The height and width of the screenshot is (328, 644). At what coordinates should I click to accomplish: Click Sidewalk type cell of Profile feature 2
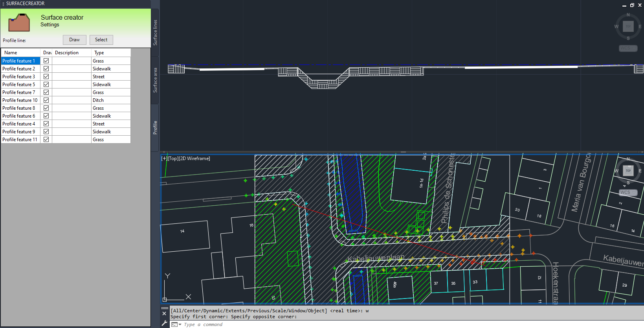(111, 69)
